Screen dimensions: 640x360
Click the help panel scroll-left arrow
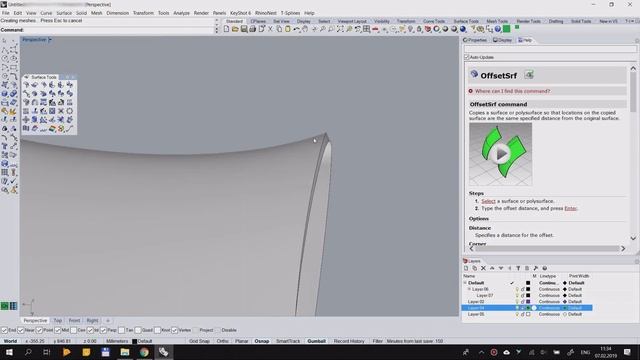[472, 248]
